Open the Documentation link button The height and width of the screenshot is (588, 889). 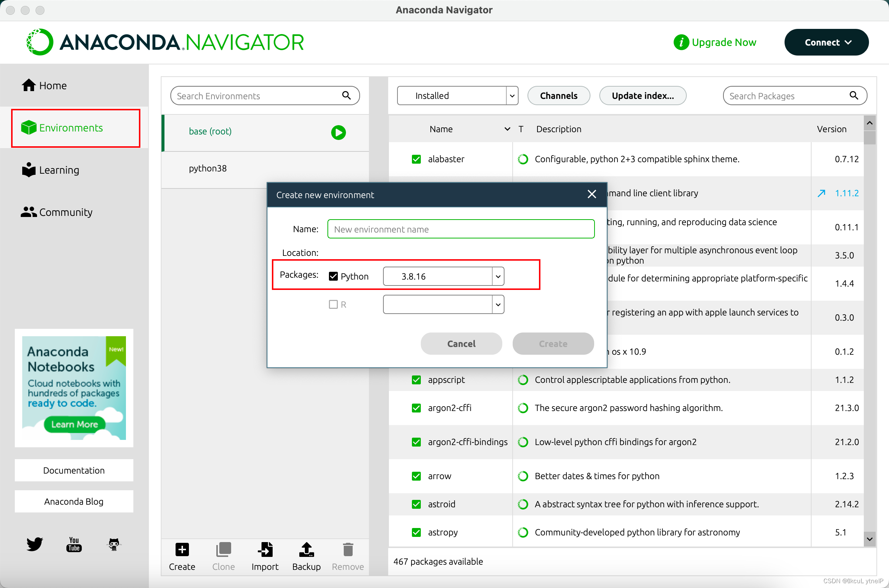pyautogui.click(x=74, y=471)
